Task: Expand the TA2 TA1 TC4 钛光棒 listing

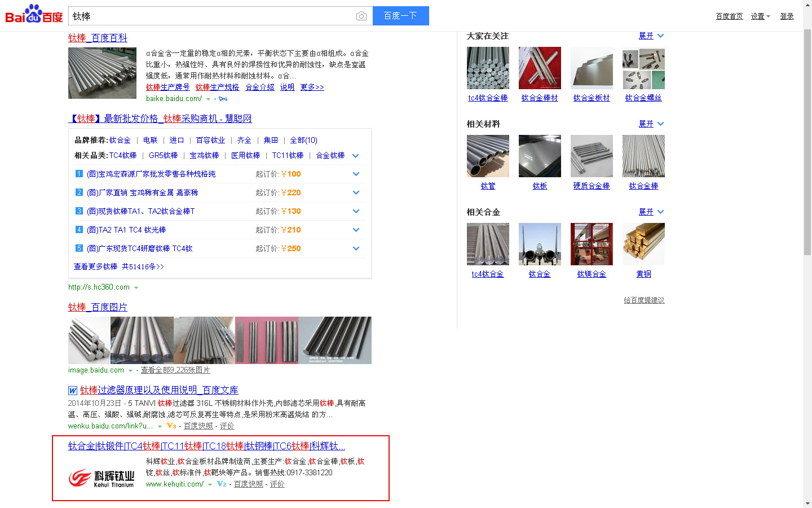Action: [356, 230]
